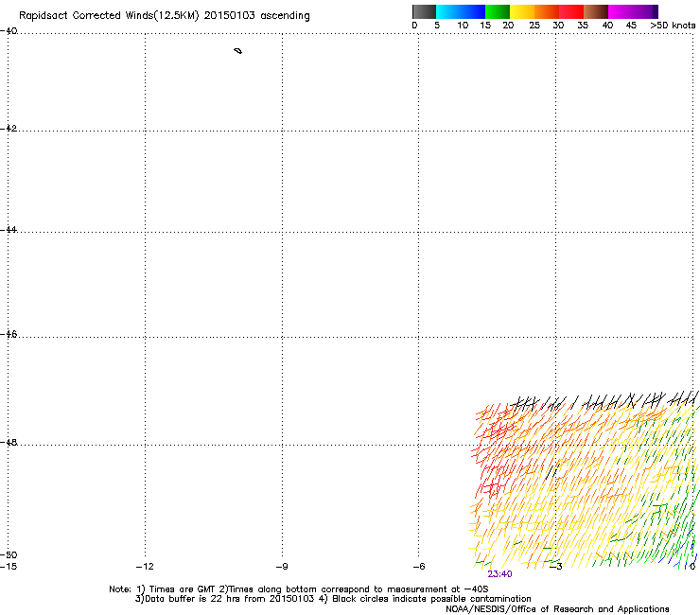This screenshot has height=615, width=700.
Task: Click the latitude axis label '-46'
Action: pos(9,334)
